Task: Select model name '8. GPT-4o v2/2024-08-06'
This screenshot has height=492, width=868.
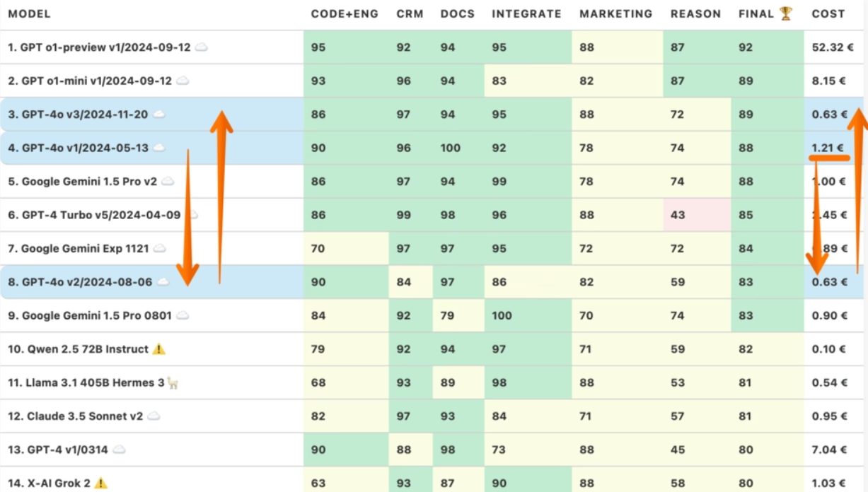Action: tap(80, 282)
